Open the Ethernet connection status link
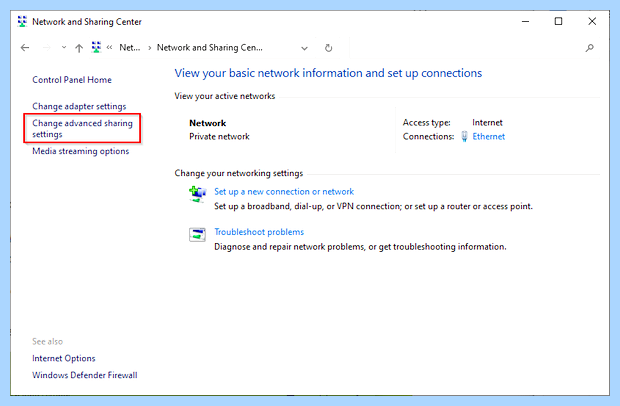 489,136
